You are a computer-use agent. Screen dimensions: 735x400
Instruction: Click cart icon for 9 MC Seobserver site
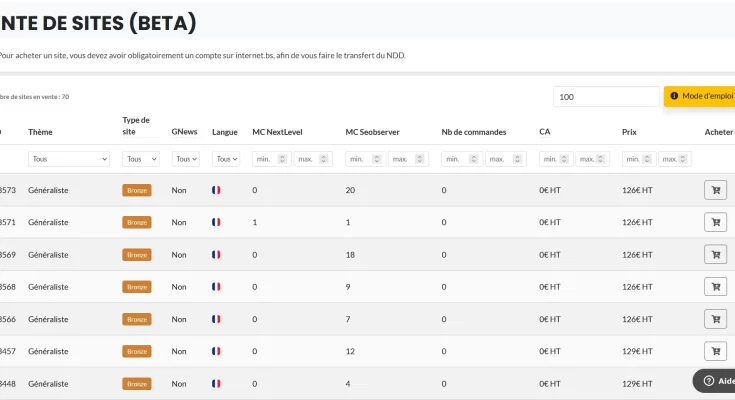coord(715,287)
